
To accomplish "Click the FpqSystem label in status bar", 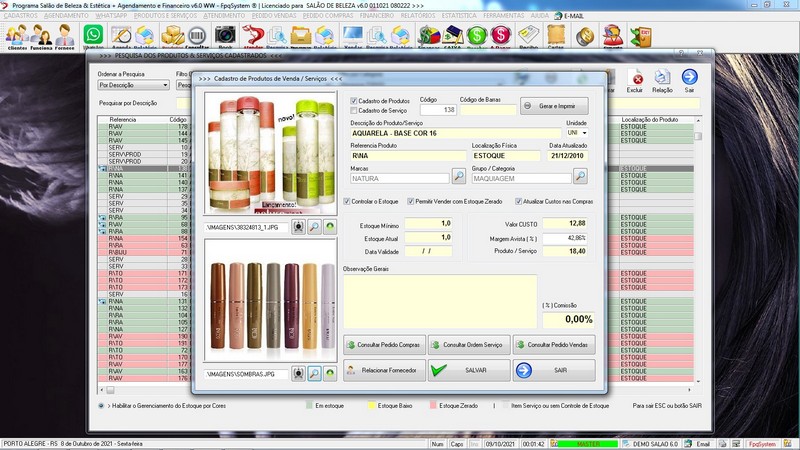I will 762,444.
